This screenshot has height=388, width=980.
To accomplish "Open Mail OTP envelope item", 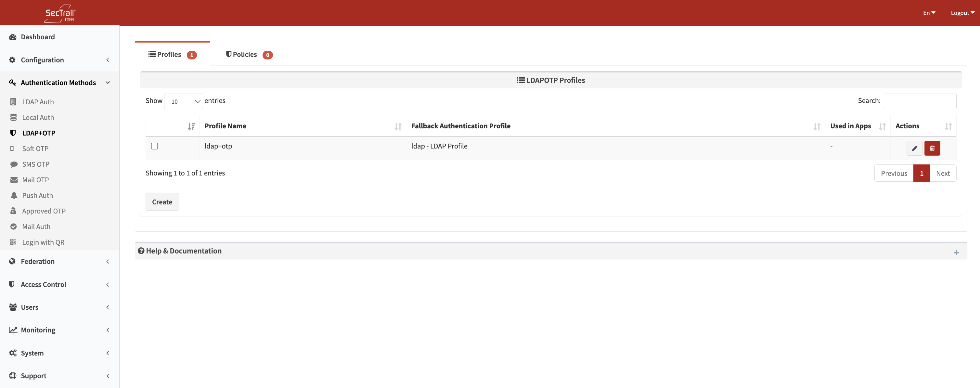I will pos(35,180).
